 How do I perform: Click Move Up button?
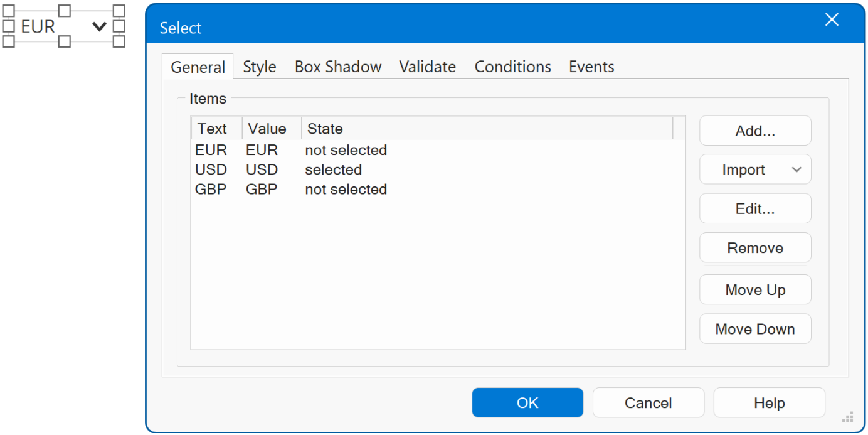[754, 290]
